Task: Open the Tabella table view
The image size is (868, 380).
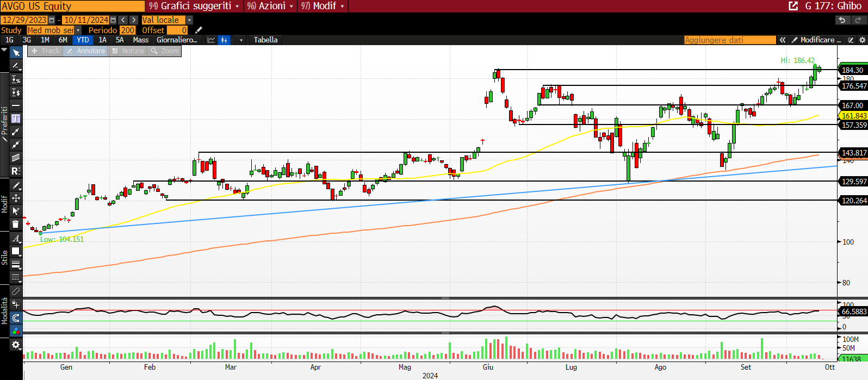Action: (x=265, y=40)
